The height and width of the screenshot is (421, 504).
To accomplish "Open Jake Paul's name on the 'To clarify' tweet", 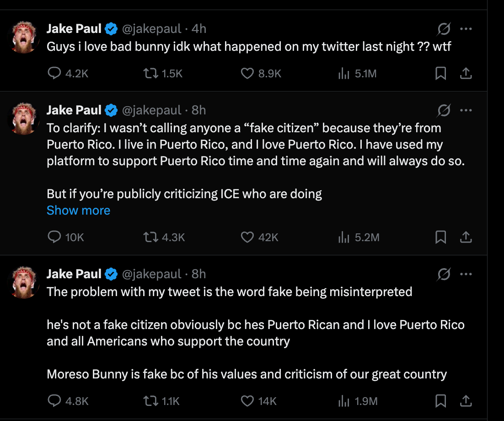I will [x=74, y=110].
